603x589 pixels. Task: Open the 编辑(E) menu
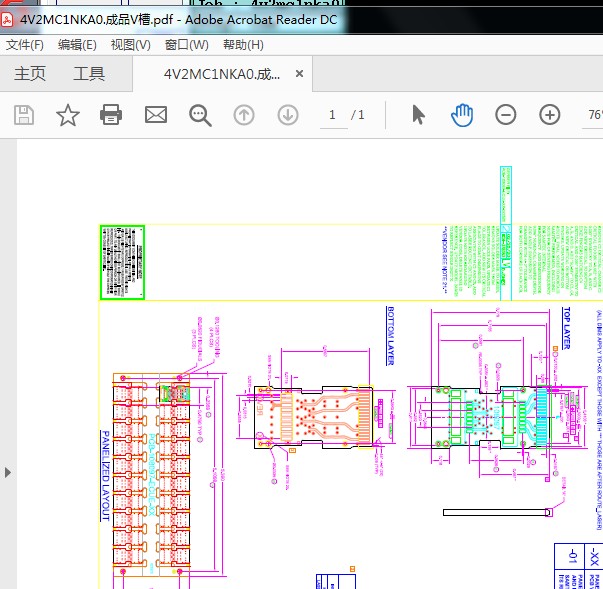pos(77,45)
